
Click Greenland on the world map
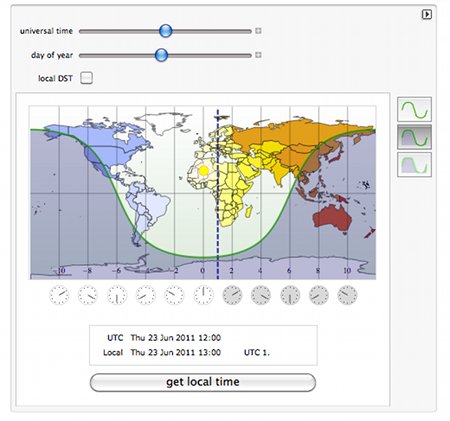[x=163, y=122]
